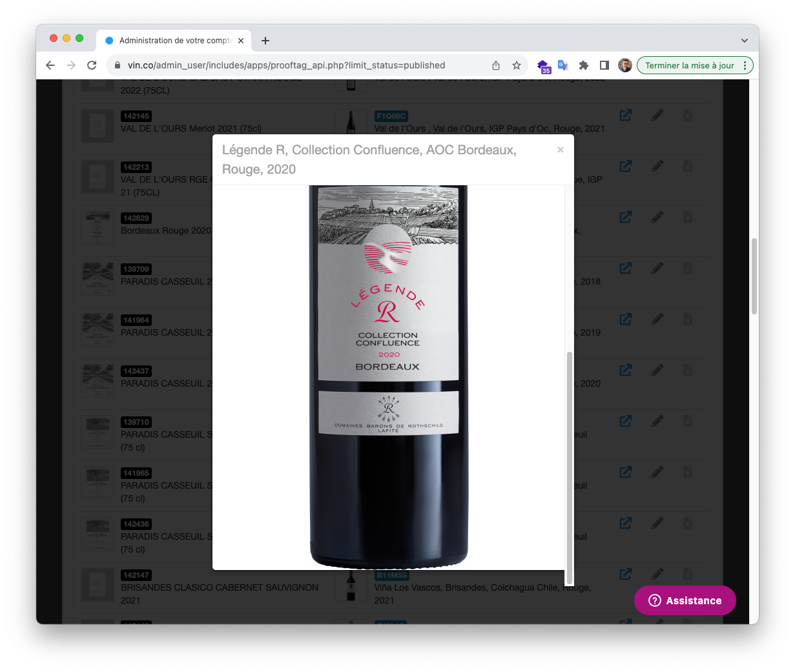The height and width of the screenshot is (672, 795).
Task: Open external link for row 141964
Action: pyautogui.click(x=626, y=319)
